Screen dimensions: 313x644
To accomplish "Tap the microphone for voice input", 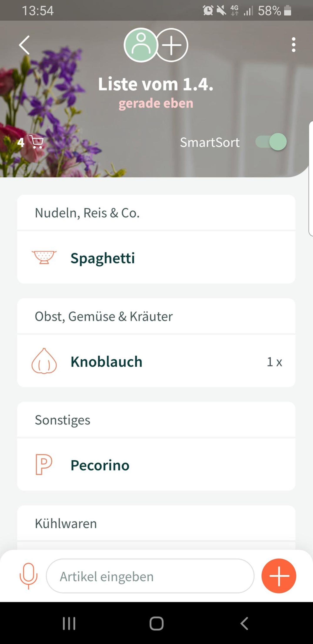I will 28,576.
